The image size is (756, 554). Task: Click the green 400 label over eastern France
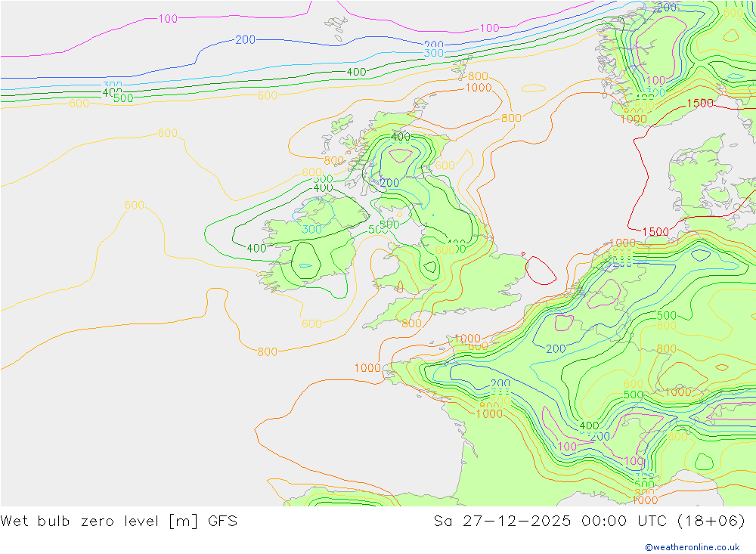coord(589,426)
